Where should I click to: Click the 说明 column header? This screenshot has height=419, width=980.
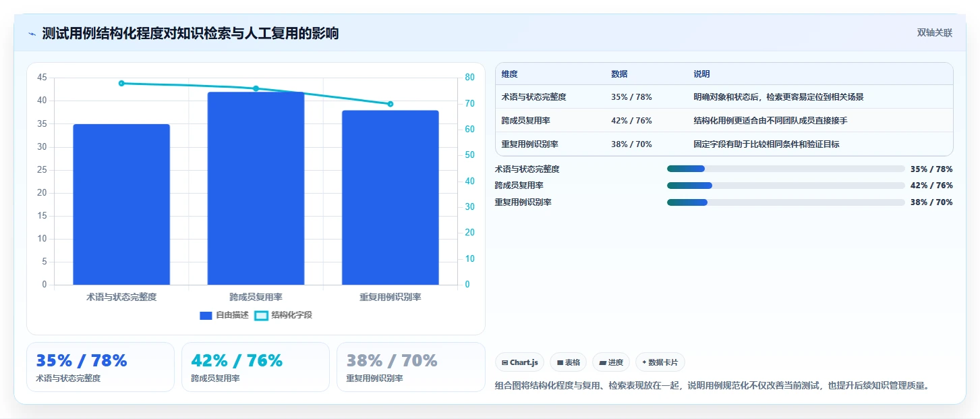pyautogui.click(x=701, y=74)
